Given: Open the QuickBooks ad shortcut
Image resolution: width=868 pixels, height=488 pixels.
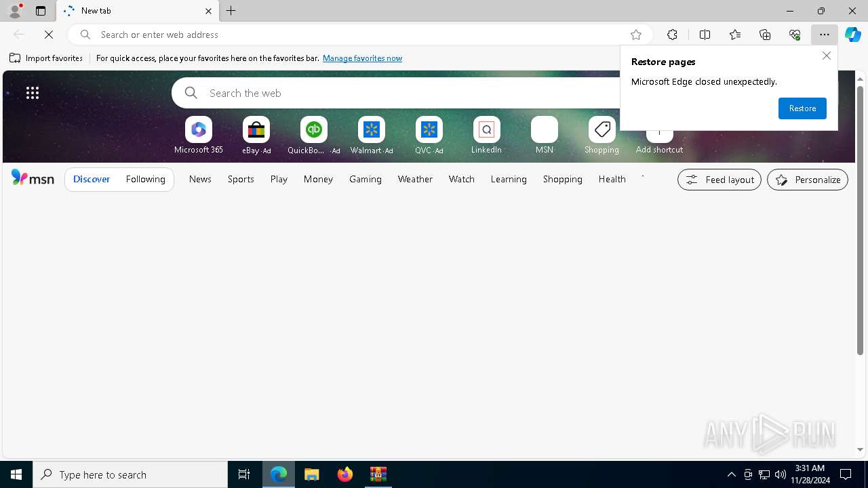Looking at the screenshot, I should pos(314,136).
